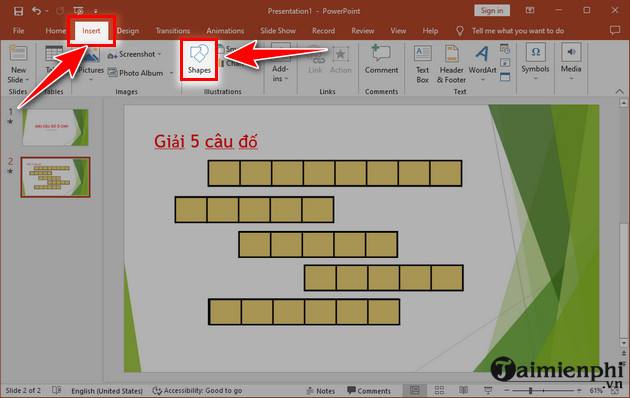Select last box in bottom row of squares
The image size is (630, 398).
click(x=384, y=312)
